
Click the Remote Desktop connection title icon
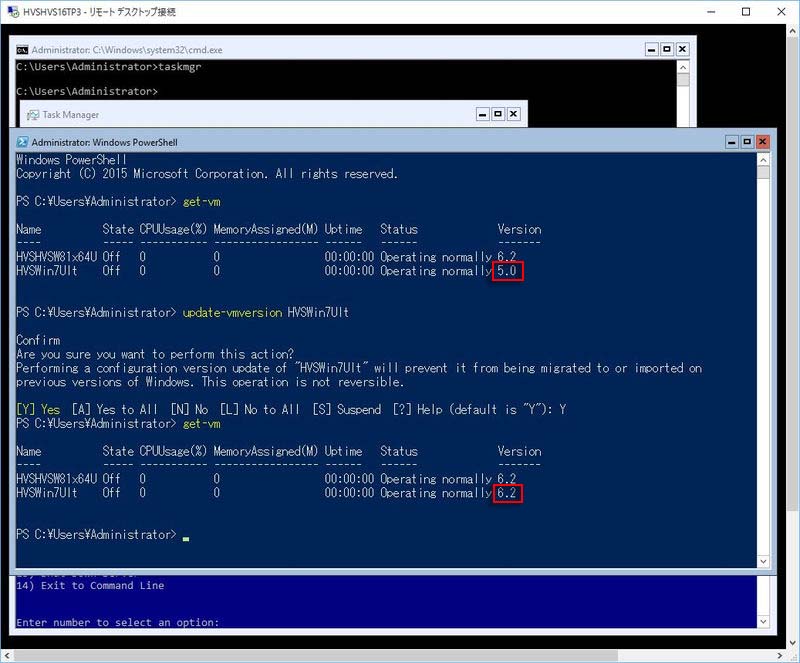pos(12,11)
